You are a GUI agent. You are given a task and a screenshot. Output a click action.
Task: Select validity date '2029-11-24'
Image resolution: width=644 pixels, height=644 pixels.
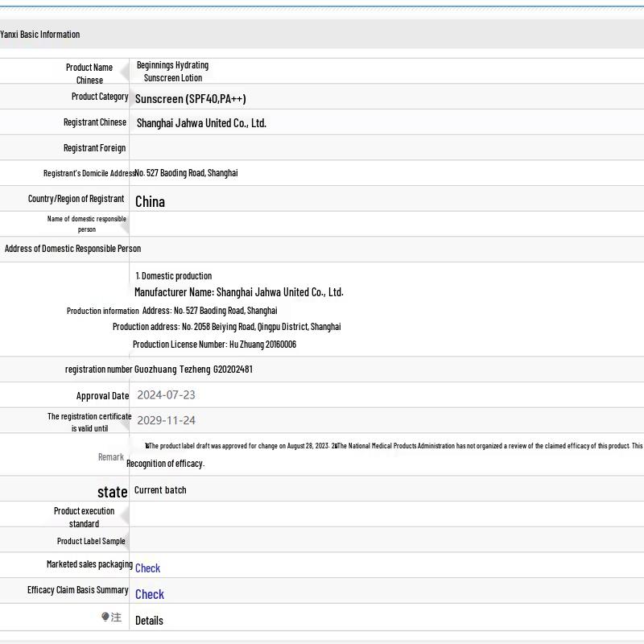tap(166, 420)
